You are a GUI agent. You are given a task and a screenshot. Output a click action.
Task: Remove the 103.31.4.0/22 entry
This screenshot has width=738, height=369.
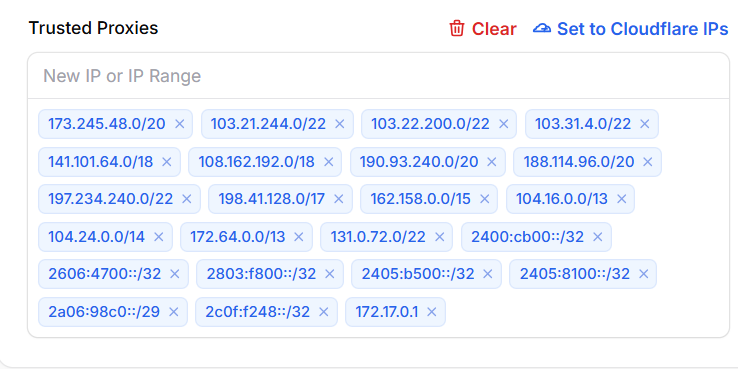[645, 124]
